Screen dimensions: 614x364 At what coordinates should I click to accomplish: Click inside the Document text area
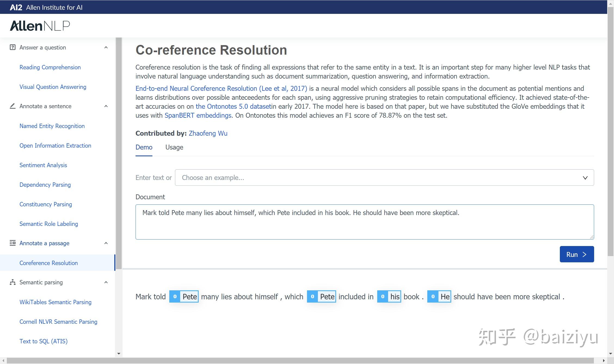(365, 226)
